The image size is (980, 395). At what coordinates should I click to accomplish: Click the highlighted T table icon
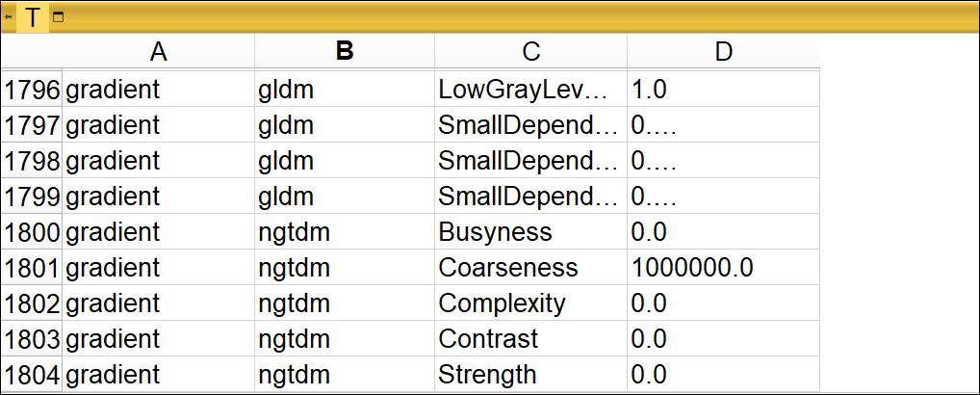point(34,17)
